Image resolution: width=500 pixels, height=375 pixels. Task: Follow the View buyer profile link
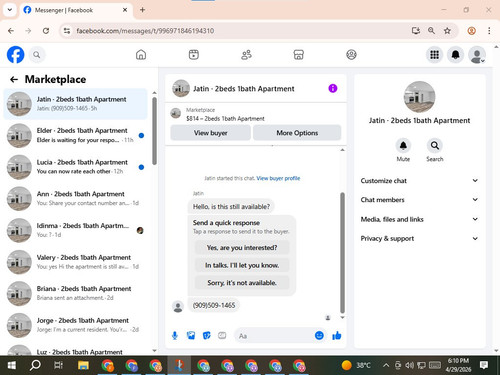click(278, 178)
